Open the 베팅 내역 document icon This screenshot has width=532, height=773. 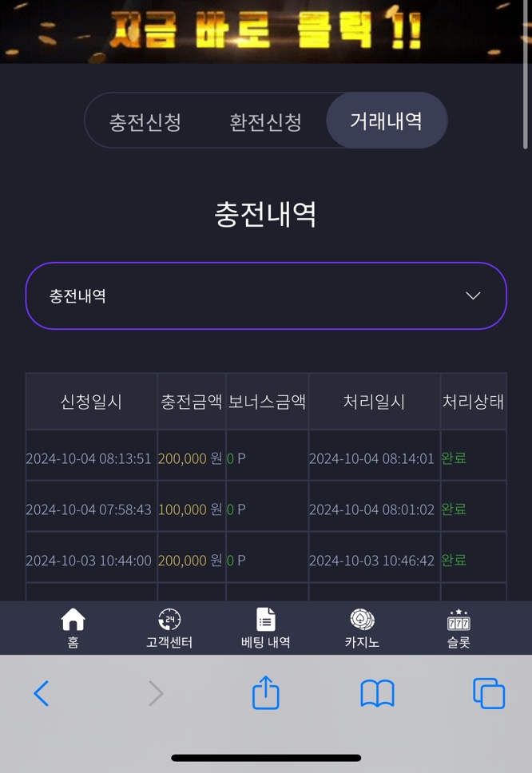coord(266,620)
